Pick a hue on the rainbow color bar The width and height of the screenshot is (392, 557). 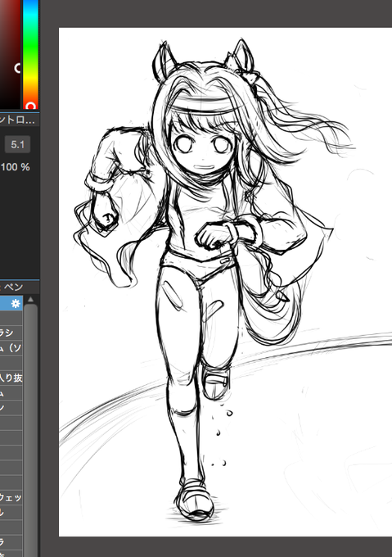tap(30, 53)
